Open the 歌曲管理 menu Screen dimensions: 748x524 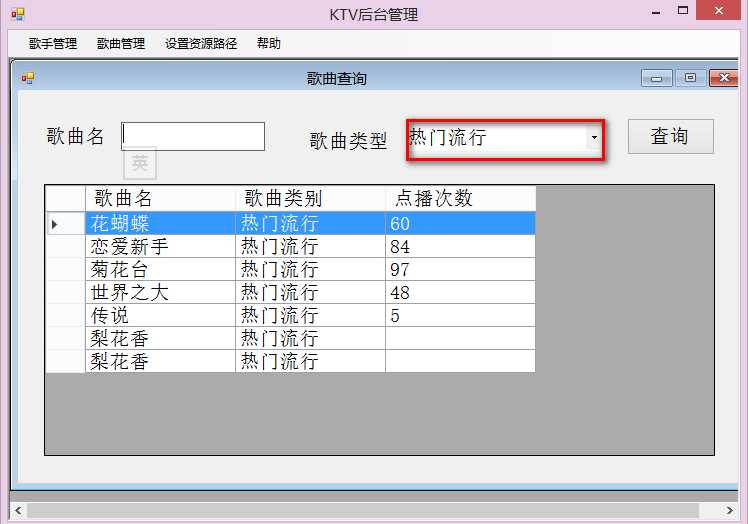coord(121,43)
